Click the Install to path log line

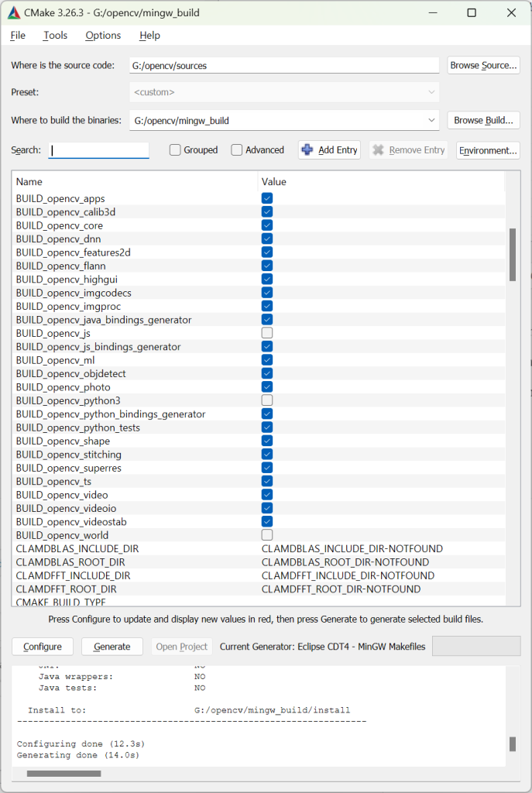tap(189, 710)
